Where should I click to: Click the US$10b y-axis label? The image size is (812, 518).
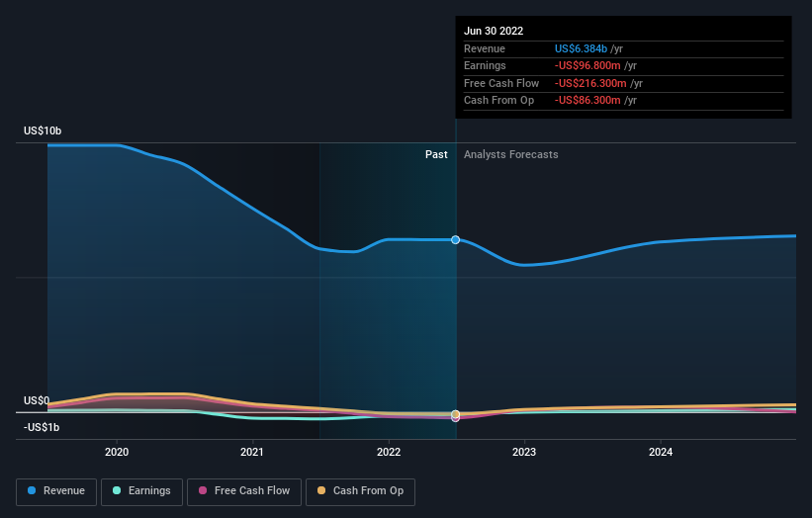tap(43, 130)
